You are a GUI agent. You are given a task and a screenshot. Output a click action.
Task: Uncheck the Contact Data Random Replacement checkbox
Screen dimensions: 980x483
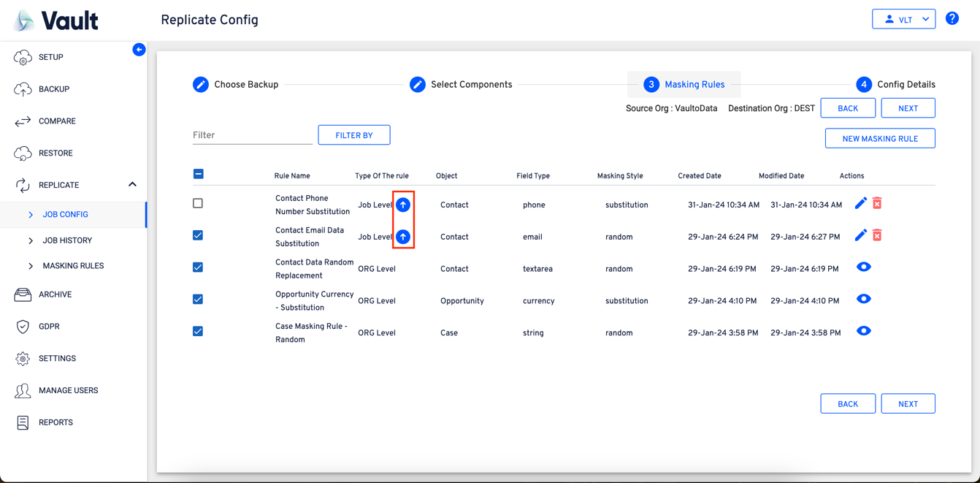click(198, 267)
